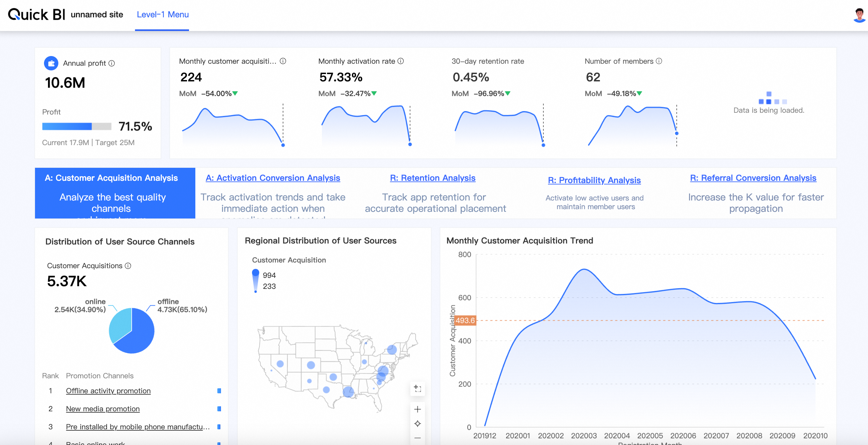Open A: Activation Conversion Analysis link
Screen dimensions: 868x445
(273, 178)
